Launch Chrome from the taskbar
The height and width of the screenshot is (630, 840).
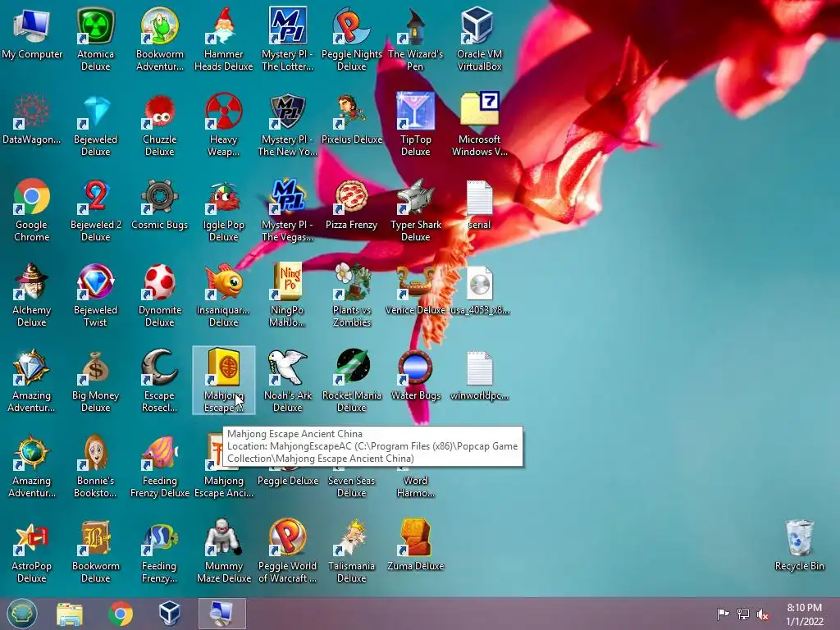tap(121, 614)
